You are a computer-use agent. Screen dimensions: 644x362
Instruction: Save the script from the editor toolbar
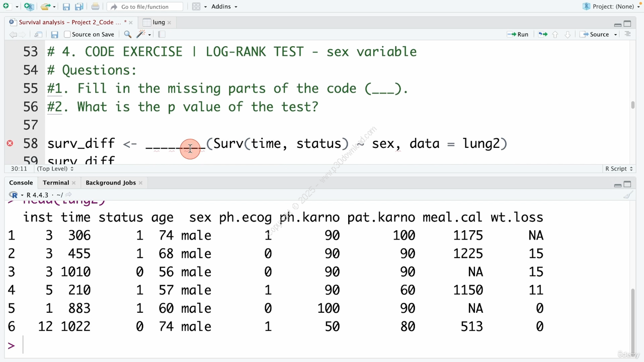pyautogui.click(x=54, y=34)
